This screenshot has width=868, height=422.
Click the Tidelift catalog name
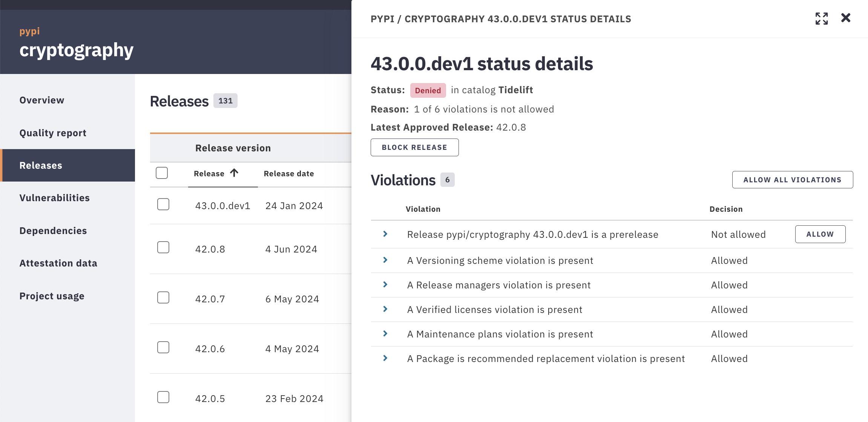coord(515,90)
